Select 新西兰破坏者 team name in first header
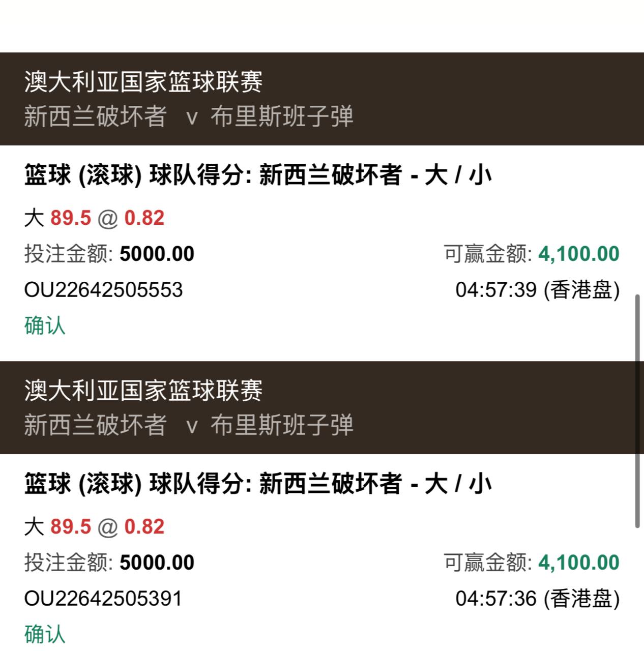 click(x=95, y=116)
